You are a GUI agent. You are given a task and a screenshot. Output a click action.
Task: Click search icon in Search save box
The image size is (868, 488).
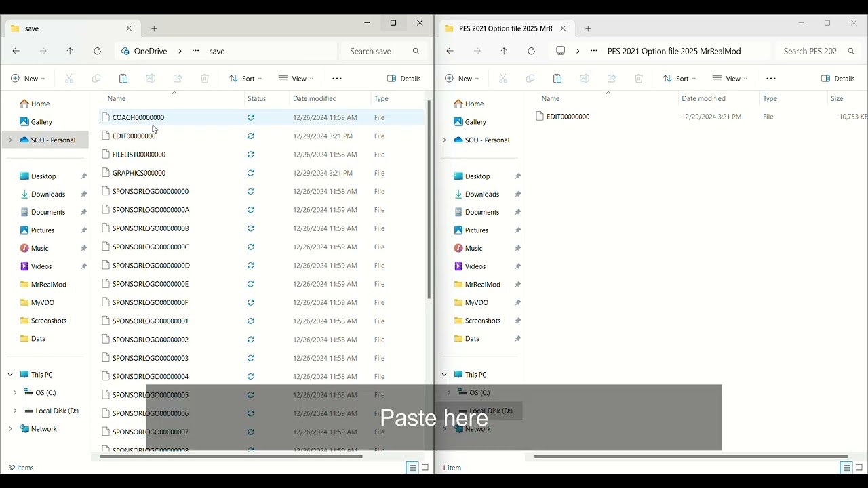416,51
